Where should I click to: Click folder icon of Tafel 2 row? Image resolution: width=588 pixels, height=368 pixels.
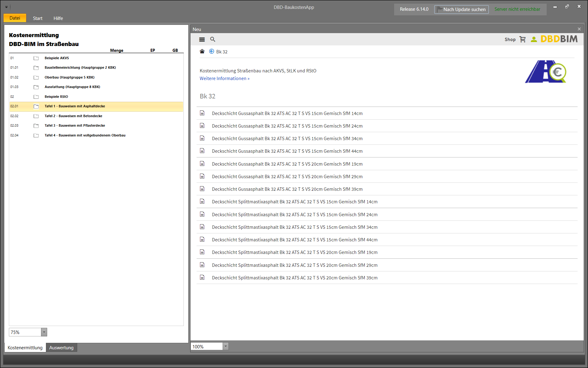36,116
